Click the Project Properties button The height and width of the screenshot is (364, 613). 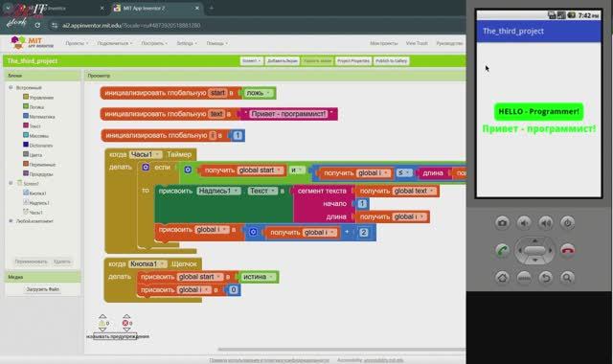(x=353, y=61)
